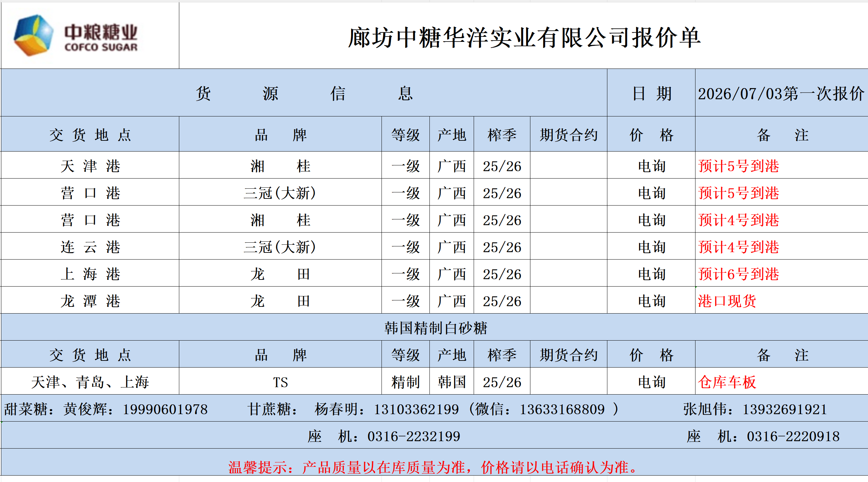Click 一级 in the 天津港 row
868x482 pixels.
[405, 166]
